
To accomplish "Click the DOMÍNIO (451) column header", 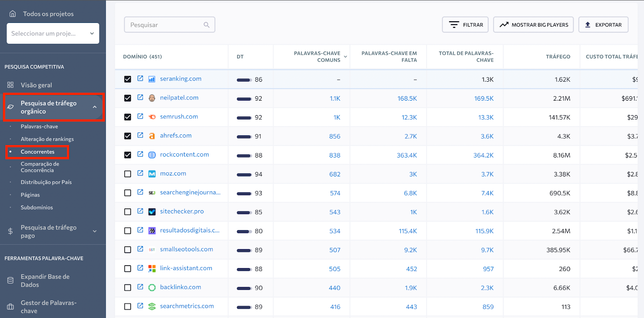I will [142, 57].
